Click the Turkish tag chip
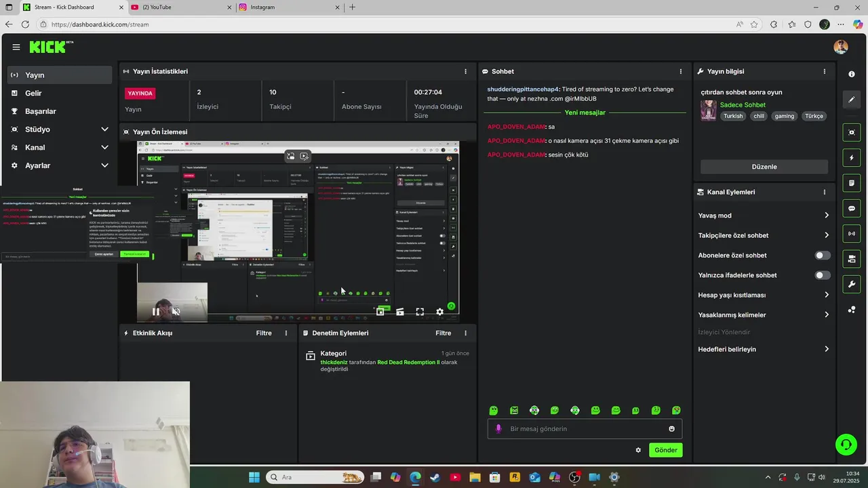This screenshot has height=488, width=868. (x=733, y=116)
